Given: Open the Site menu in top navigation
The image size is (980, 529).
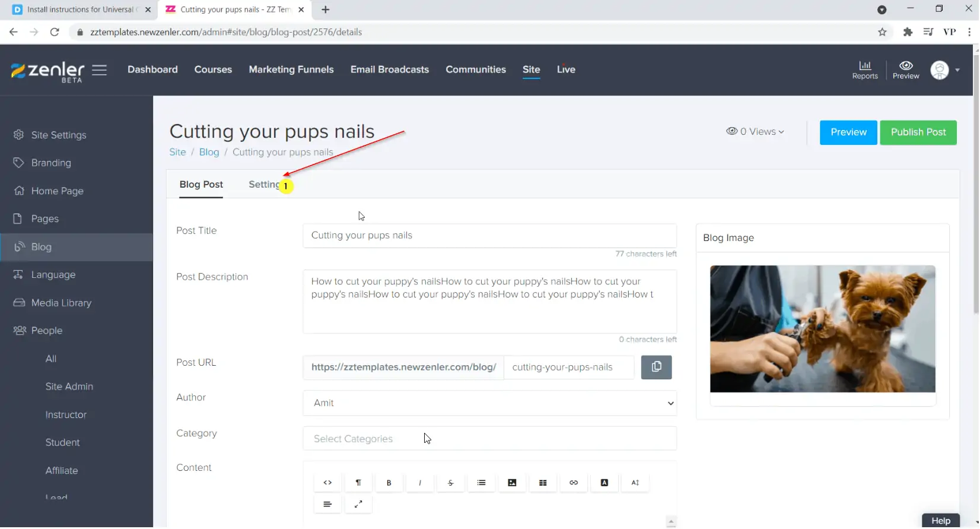Looking at the screenshot, I should (532, 69).
